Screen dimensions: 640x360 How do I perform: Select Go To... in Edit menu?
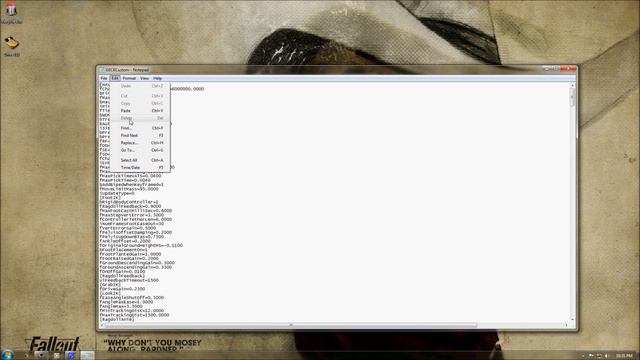(x=140, y=150)
